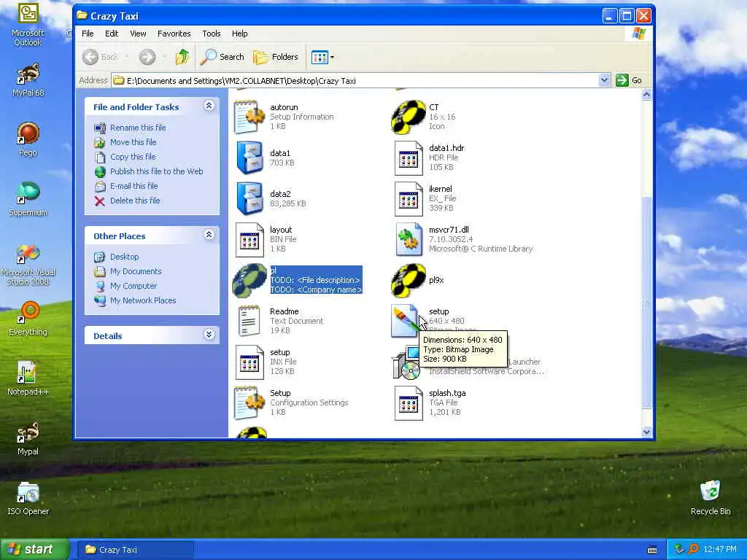
Task: Open the Recycle Bin
Action: pyautogui.click(x=711, y=497)
